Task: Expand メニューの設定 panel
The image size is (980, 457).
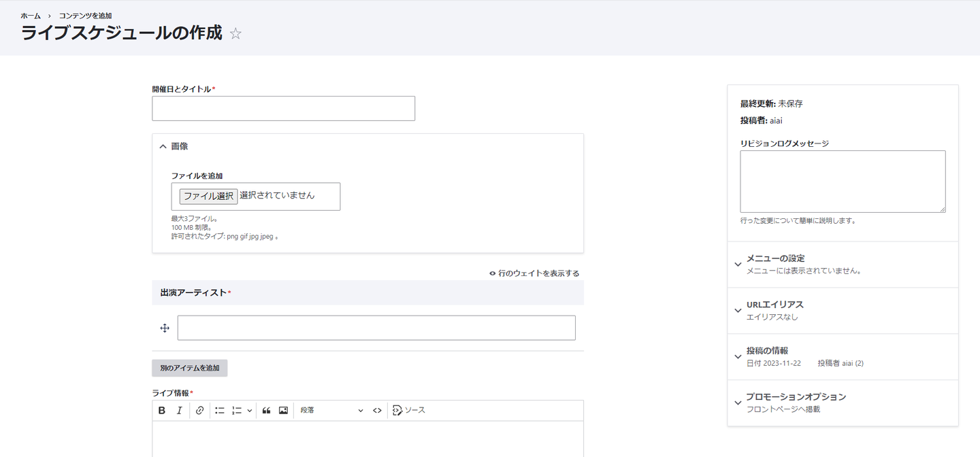Action: point(843,264)
